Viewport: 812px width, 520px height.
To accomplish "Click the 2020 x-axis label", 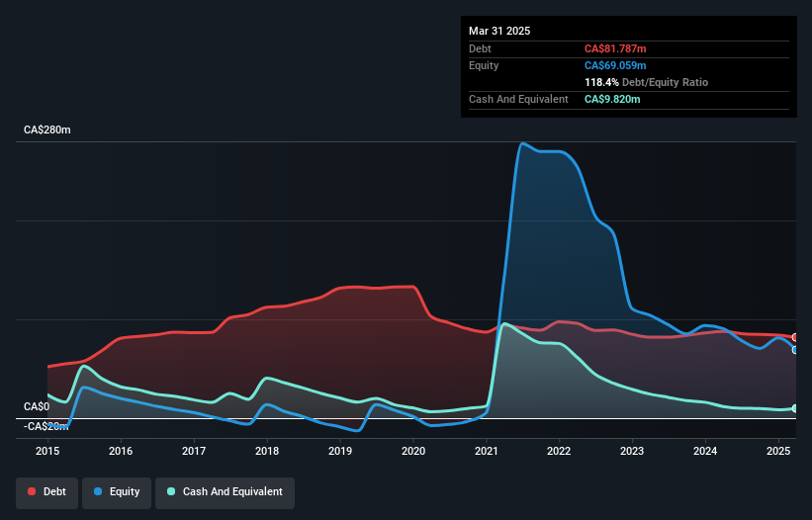I will coord(413,451).
